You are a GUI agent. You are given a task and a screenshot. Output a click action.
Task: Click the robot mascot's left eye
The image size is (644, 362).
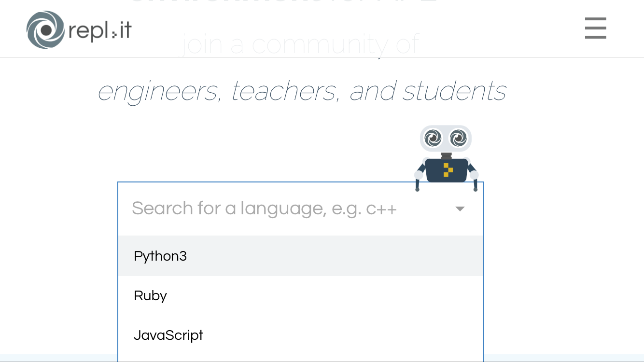(x=433, y=138)
